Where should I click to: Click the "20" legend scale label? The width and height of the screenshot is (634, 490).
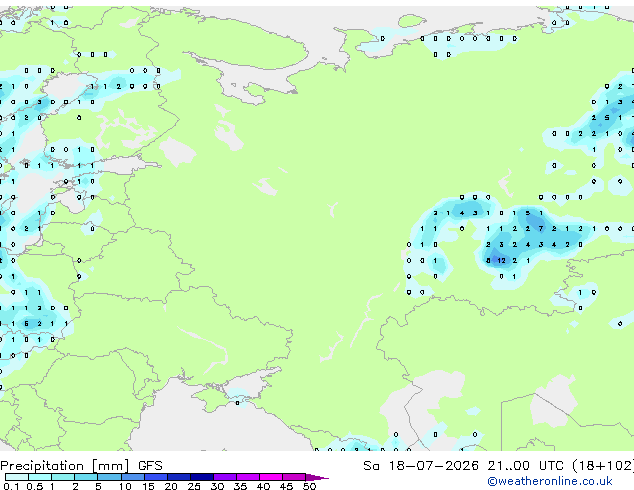point(171,486)
